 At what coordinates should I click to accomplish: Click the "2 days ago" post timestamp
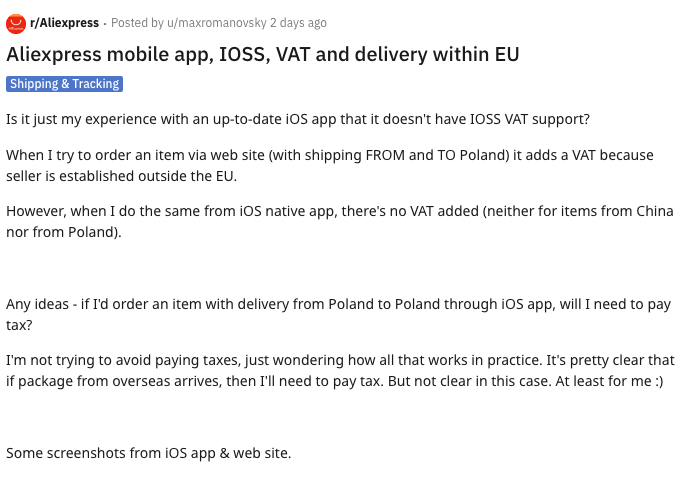[298, 23]
